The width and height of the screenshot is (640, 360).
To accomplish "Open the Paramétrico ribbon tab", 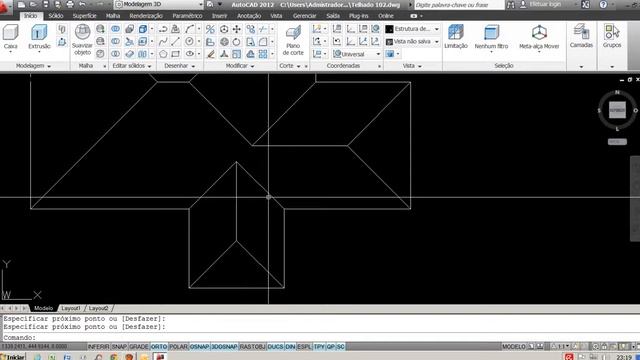I will [x=187, y=16].
